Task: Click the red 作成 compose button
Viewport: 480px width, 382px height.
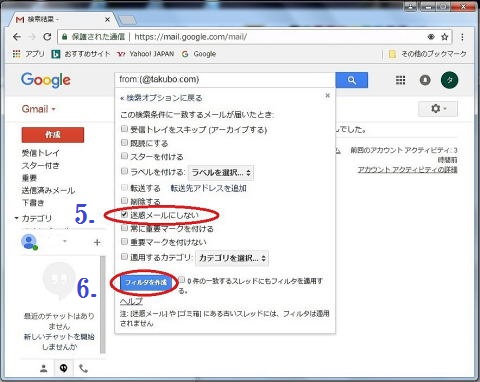Action: pyautogui.click(x=53, y=135)
